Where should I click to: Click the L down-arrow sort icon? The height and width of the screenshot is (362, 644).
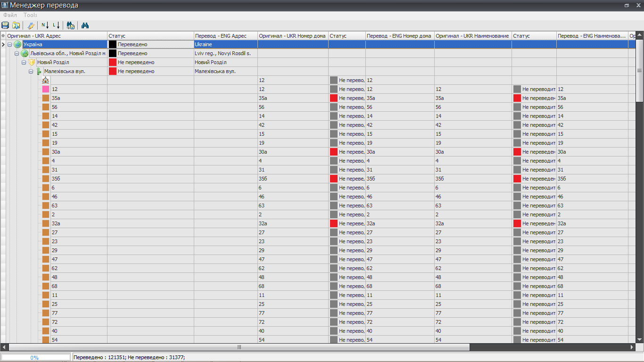point(57,25)
